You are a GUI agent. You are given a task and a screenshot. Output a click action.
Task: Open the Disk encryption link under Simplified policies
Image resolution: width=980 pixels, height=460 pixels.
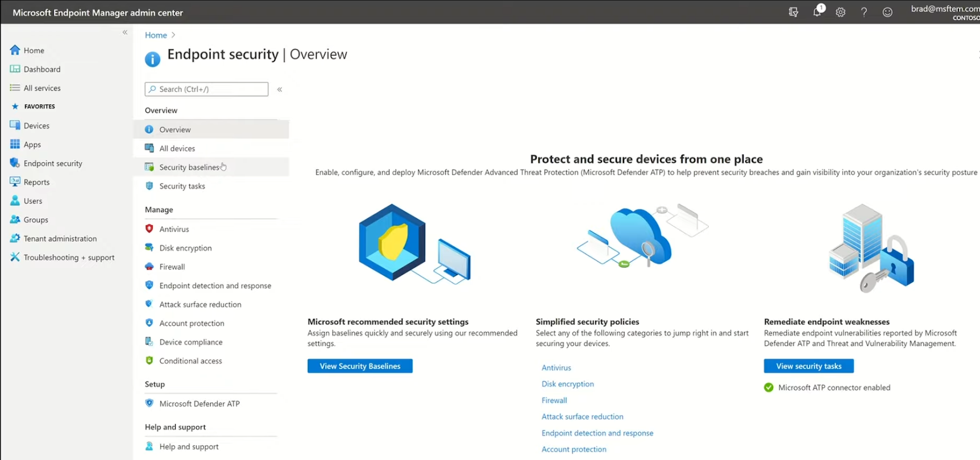tap(567, 384)
